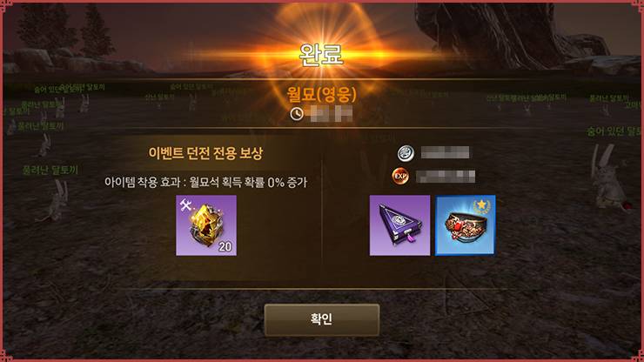Click the 숨어 있던 달토끼 label at right edge

click(x=614, y=131)
